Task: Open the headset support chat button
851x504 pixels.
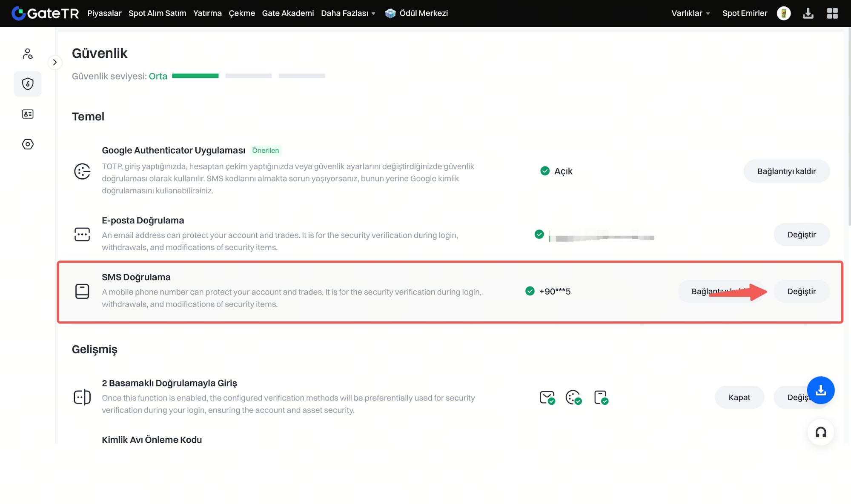Action: pyautogui.click(x=820, y=432)
